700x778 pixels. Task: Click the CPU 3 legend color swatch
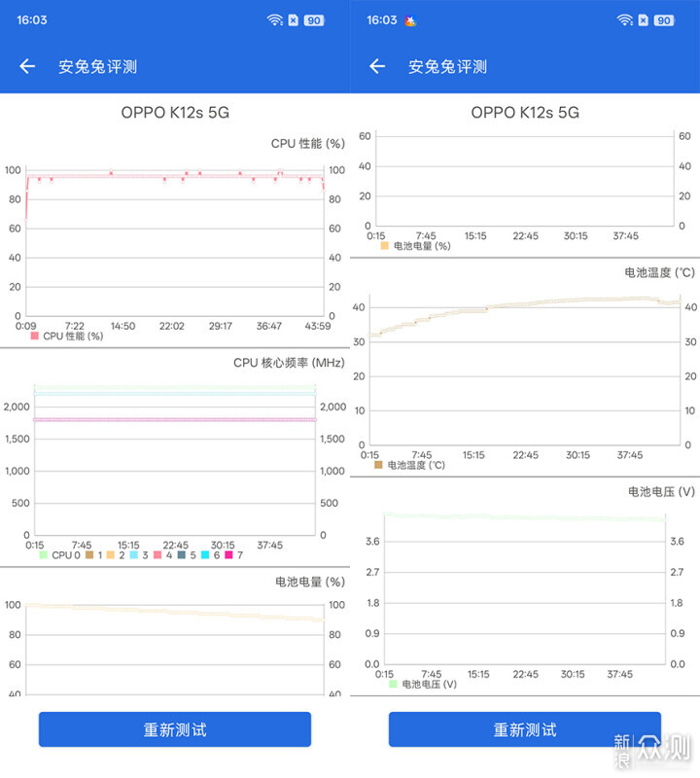[x=134, y=554]
